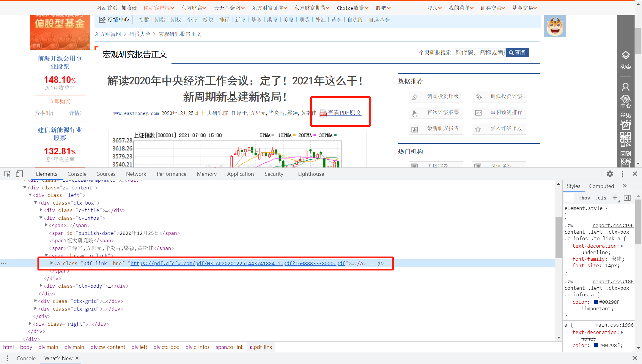This screenshot has height=364, width=642.
Task: Expand the div class c-title node
Action: point(41,210)
